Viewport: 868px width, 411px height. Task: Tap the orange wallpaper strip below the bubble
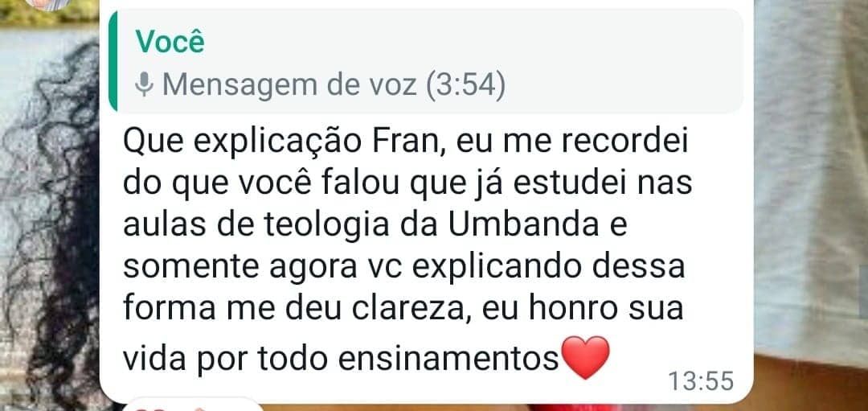point(482,407)
